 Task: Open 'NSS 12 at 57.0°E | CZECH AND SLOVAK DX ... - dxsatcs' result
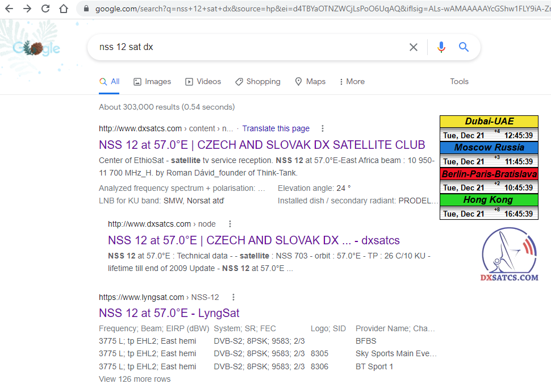[254, 240]
